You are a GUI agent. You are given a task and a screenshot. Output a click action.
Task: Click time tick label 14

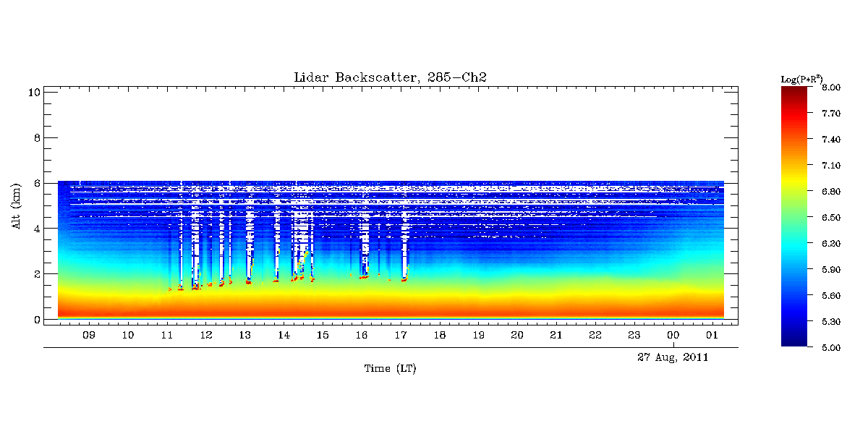tap(284, 336)
